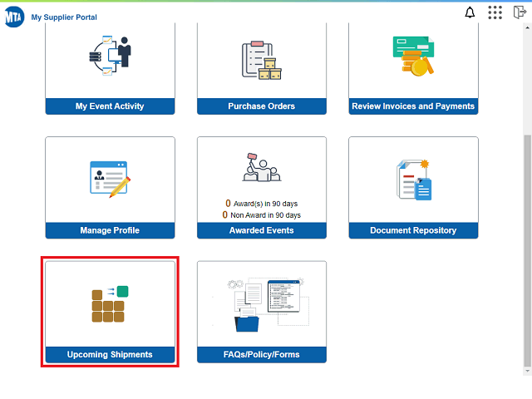Viewport: 532px width, 399px height.
Task: Open the FAQs/Policy/Forms label bar
Action: [262, 355]
